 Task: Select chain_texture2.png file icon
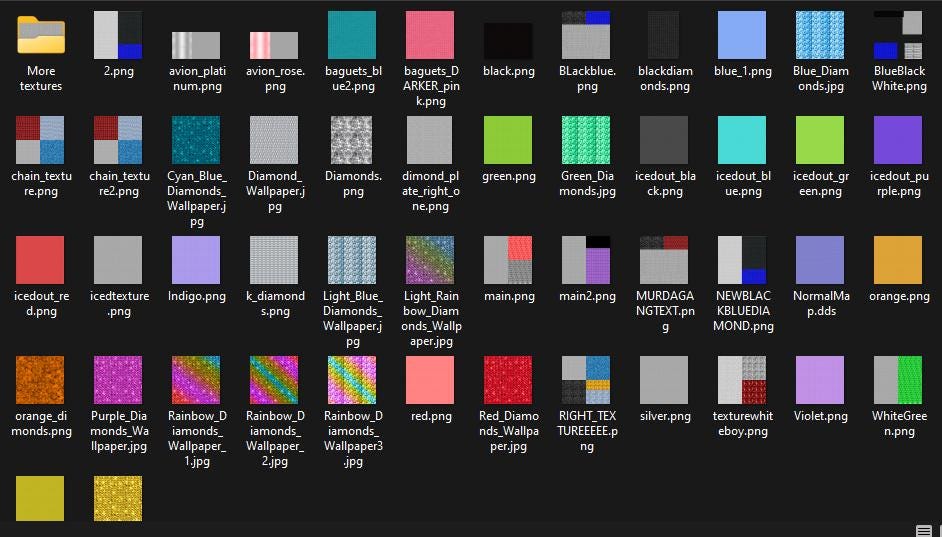118,140
